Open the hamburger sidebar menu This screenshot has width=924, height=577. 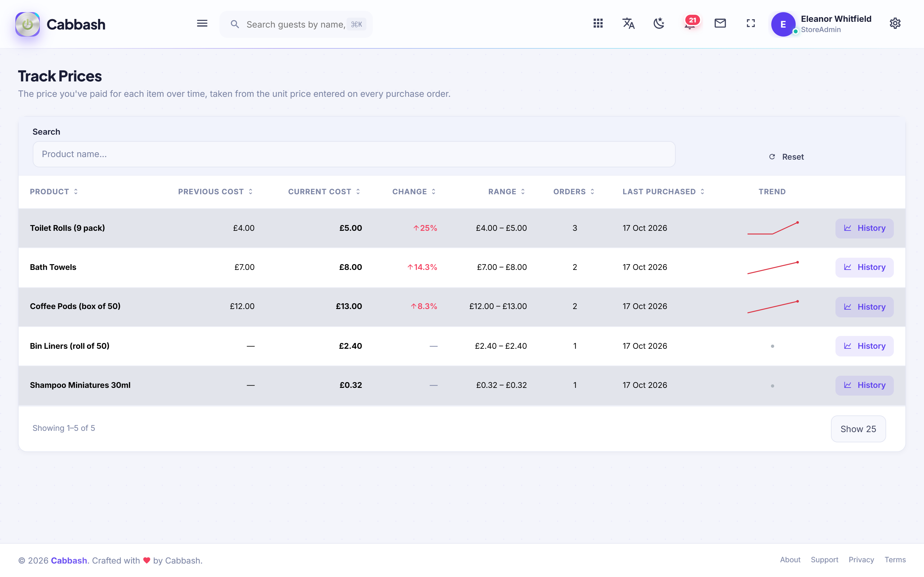[x=202, y=24]
